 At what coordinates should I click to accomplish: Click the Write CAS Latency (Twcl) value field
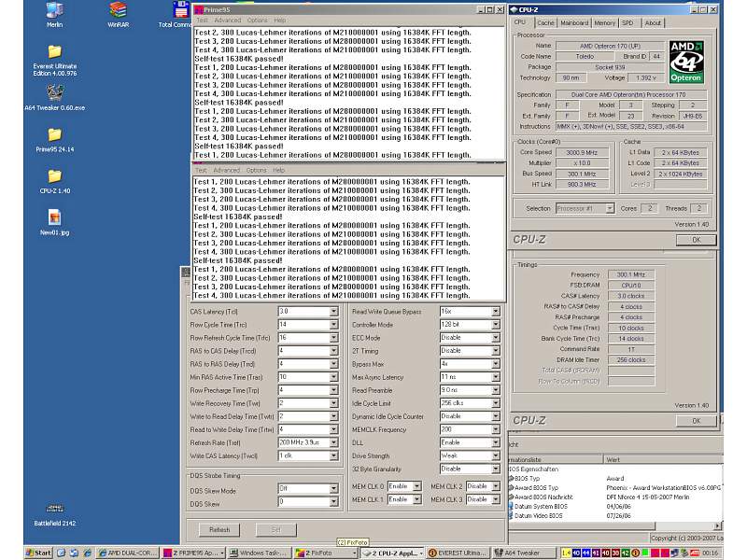point(308,455)
